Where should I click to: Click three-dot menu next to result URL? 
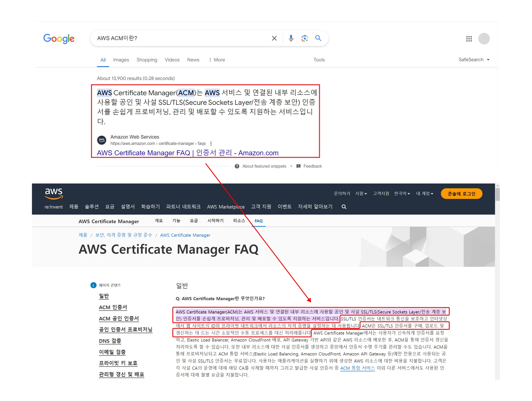(x=211, y=143)
